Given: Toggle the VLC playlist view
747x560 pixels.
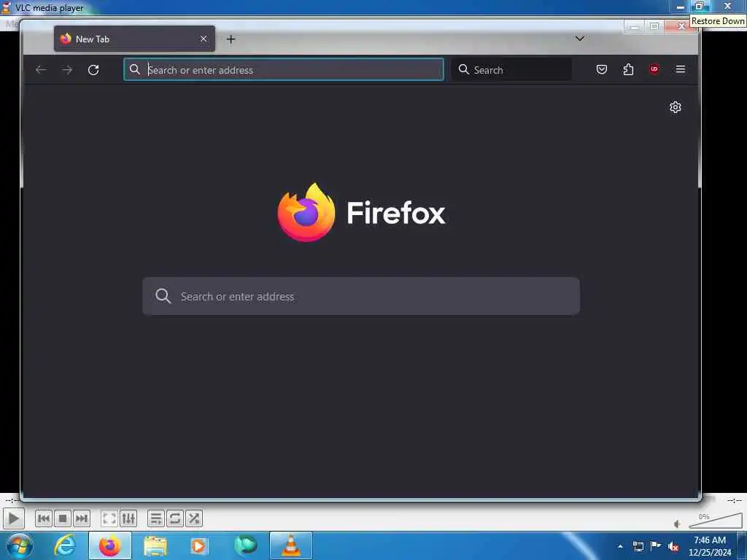Looking at the screenshot, I should pos(156,518).
